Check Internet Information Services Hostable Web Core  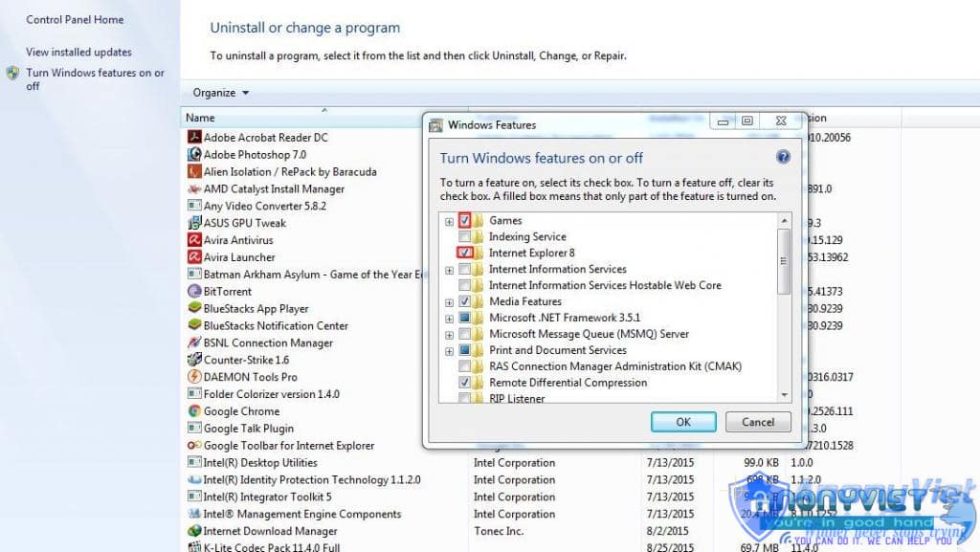(464, 285)
